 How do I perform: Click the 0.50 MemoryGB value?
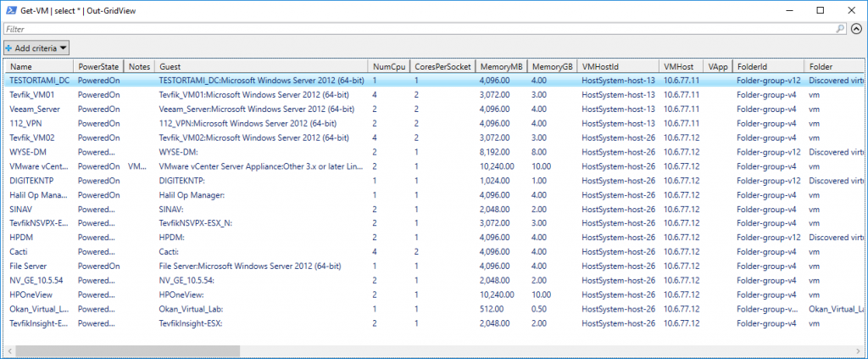(539, 309)
